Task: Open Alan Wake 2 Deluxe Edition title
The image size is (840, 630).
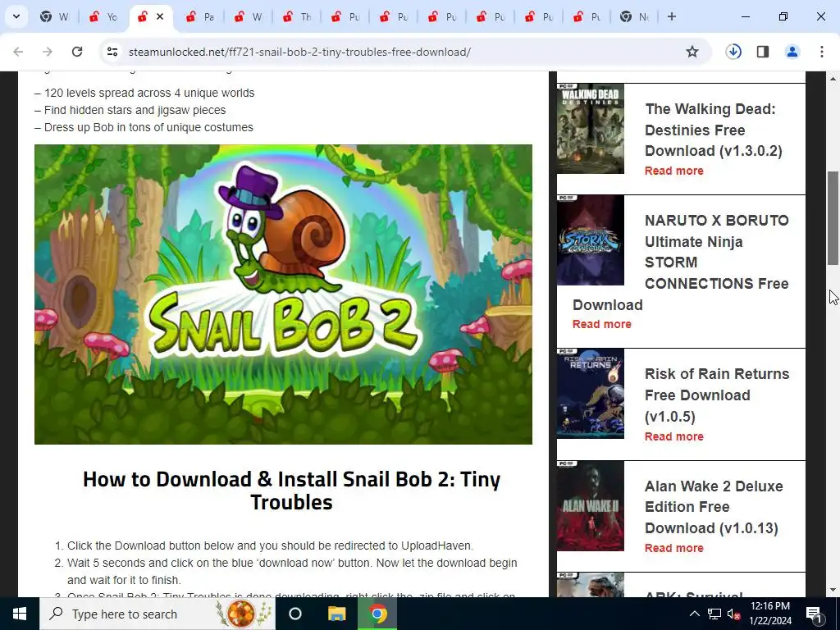Action: point(714,507)
